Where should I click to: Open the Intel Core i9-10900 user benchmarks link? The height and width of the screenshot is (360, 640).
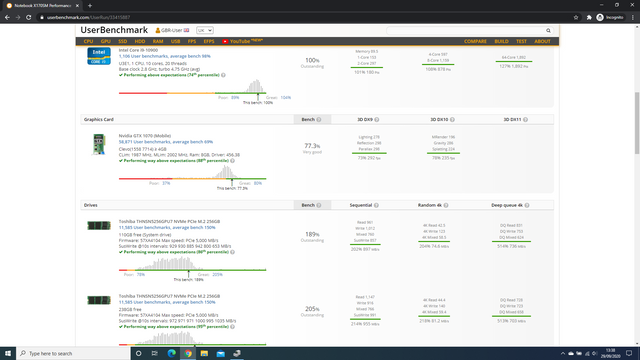click(164, 56)
